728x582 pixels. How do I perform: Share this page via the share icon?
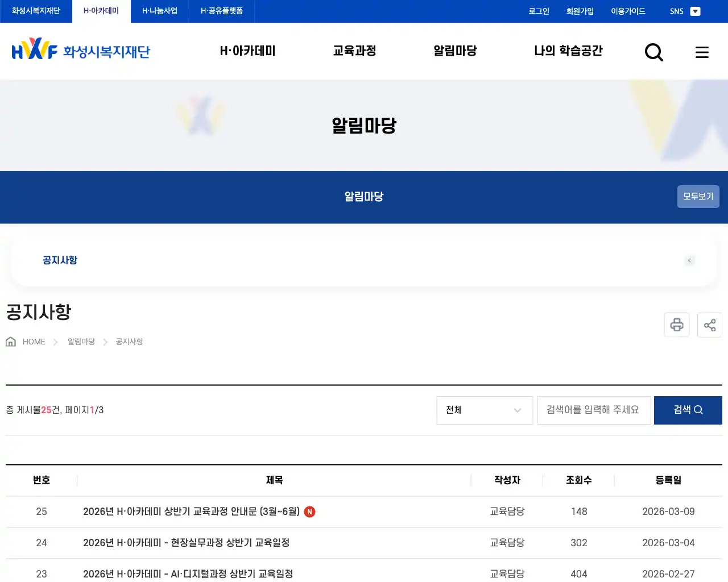pyautogui.click(x=709, y=325)
